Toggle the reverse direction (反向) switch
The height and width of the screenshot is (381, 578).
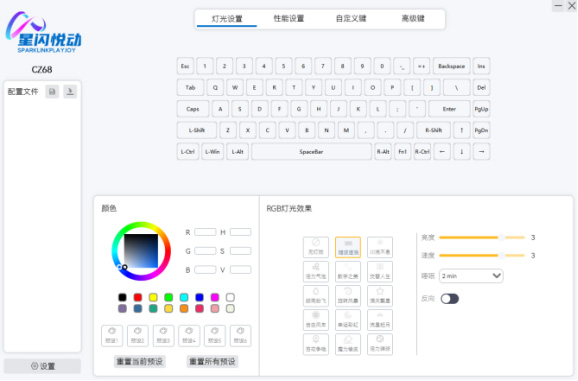(x=450, y=298)
